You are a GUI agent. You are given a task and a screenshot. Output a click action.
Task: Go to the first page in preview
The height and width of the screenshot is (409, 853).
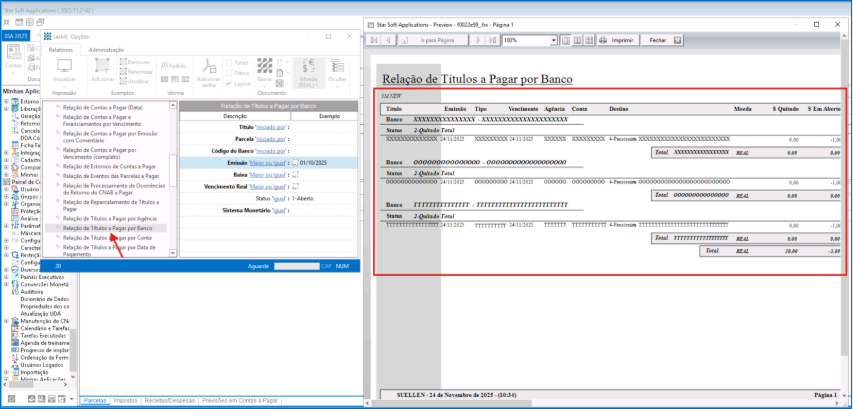click(x=373, y=40)
